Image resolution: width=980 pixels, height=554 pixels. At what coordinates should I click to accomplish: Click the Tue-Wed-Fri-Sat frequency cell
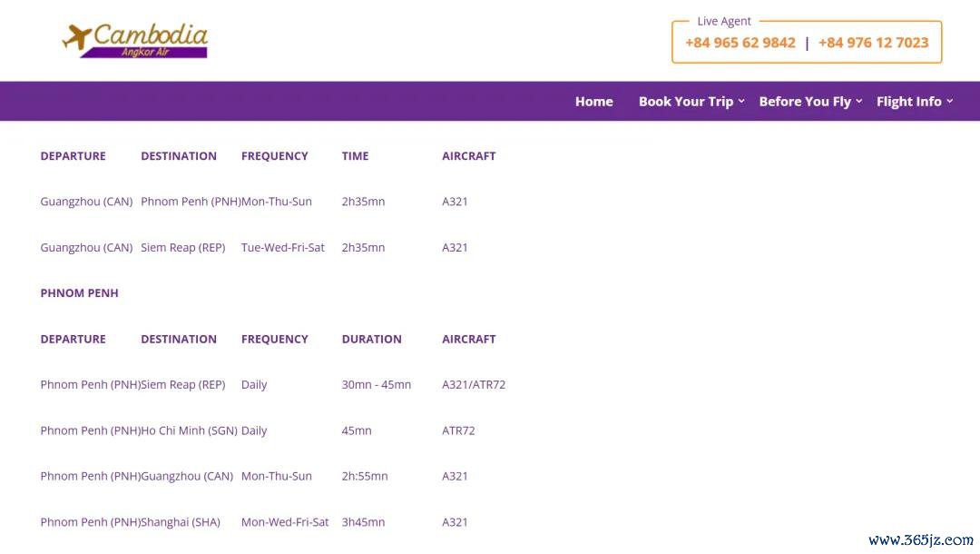pos(282,247)
